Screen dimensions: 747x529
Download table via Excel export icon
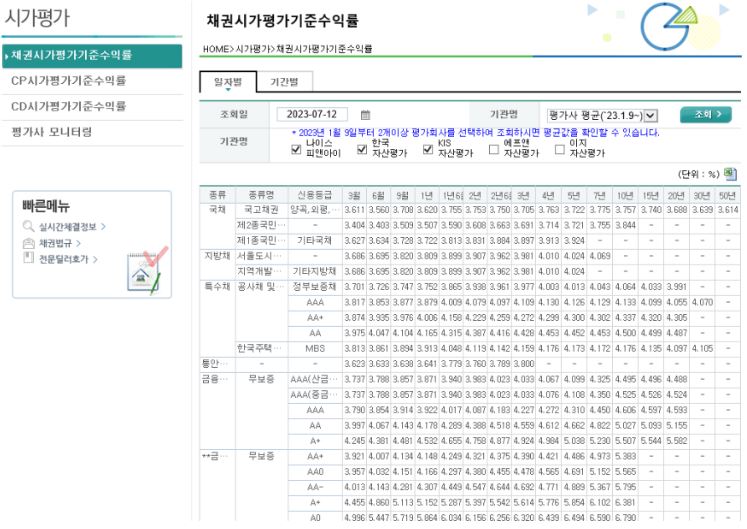pyautogui.click(x=730, y=174)
